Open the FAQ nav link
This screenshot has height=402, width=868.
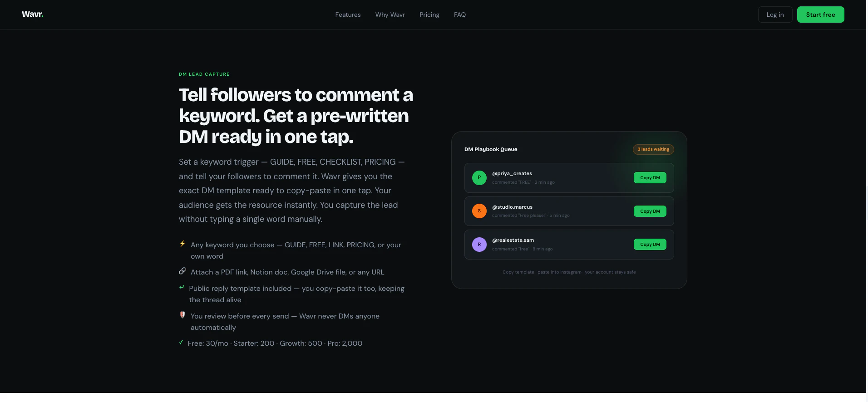460,15
